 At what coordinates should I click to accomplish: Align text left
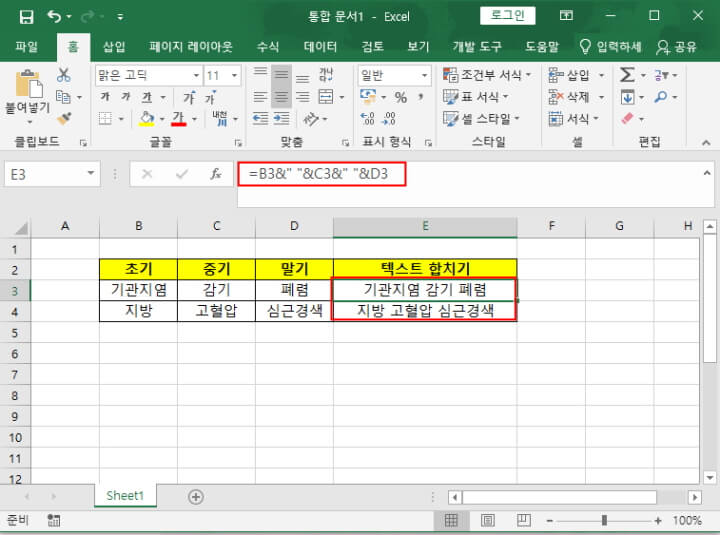coord(260,97)
